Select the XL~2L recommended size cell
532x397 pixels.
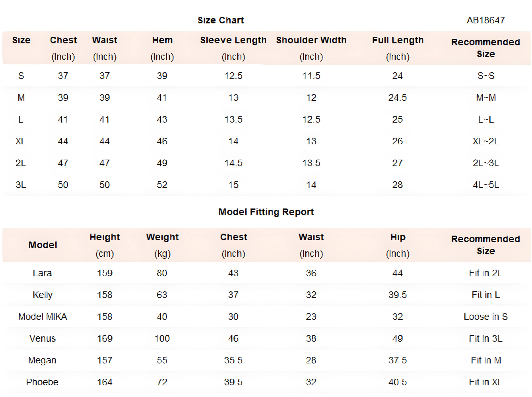point(486,141)
